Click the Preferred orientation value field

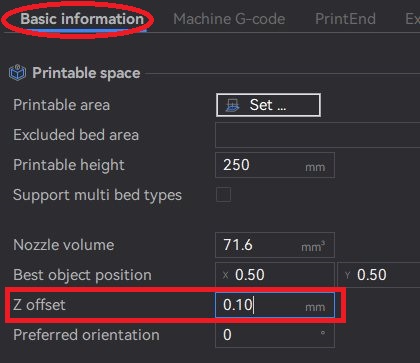[x=275, y=335]
